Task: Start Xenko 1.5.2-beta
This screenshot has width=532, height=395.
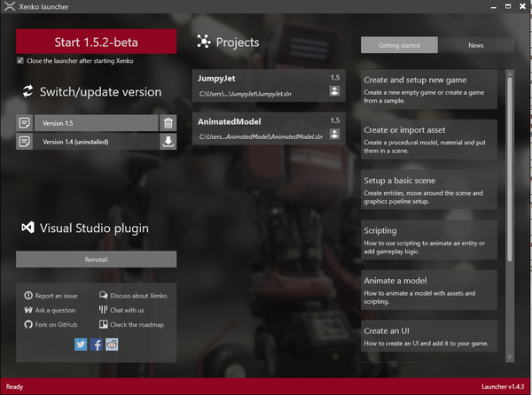Action: 96,42
